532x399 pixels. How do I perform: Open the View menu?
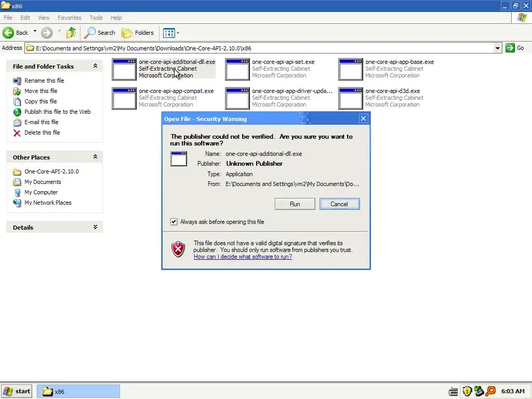click(x=44, y=18)
